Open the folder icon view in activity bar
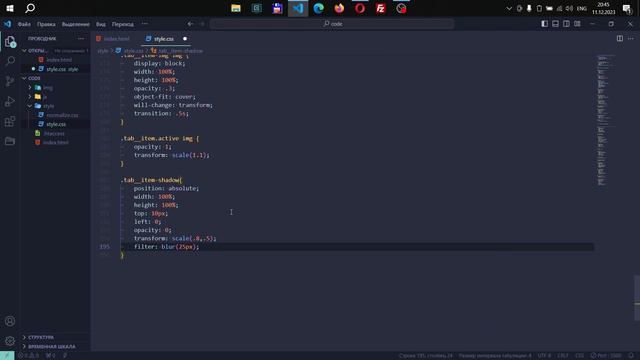 10,141
